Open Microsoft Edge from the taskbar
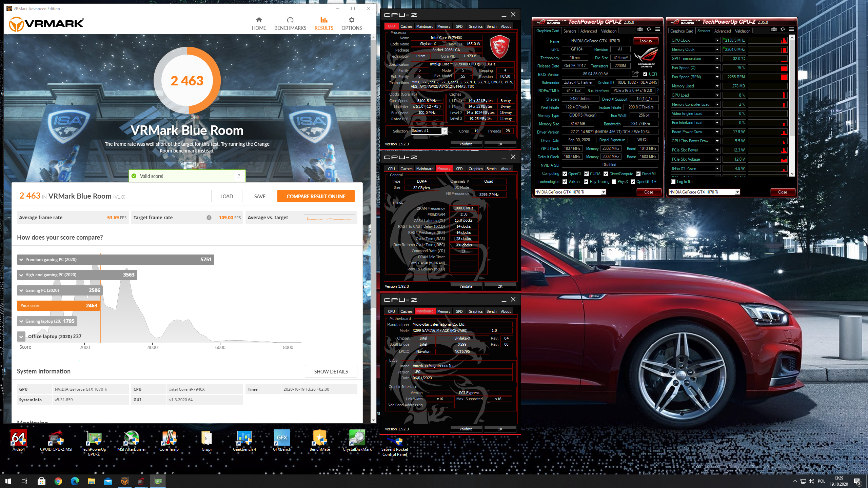Image resolution: width=868 pixels, height=488 pixels. pos(75,481)
